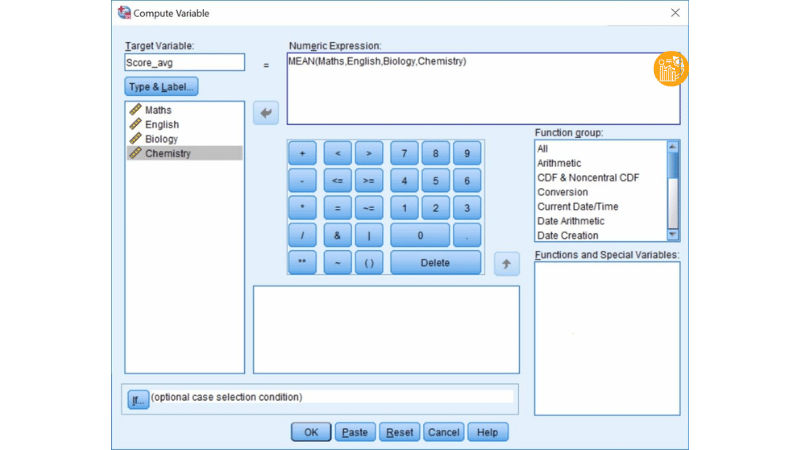The width and height of the screenshot is (800, 450).
Task: Click the Target Variable field Score_avg
Action: point(184,62)
